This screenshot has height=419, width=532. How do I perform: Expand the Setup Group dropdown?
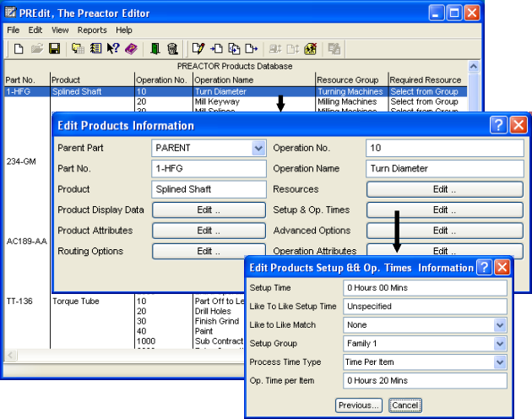click(500, 344)
